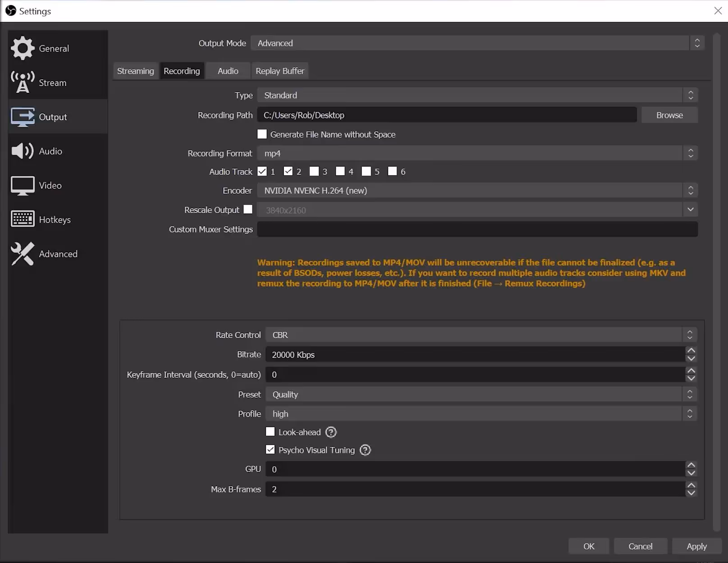Open Stream settings antenna icon
728x563 pixels.
(23, 82)
